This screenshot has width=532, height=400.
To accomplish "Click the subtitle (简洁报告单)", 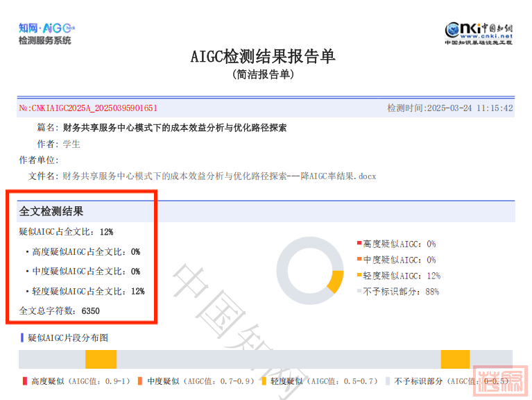I will point(263,74).
